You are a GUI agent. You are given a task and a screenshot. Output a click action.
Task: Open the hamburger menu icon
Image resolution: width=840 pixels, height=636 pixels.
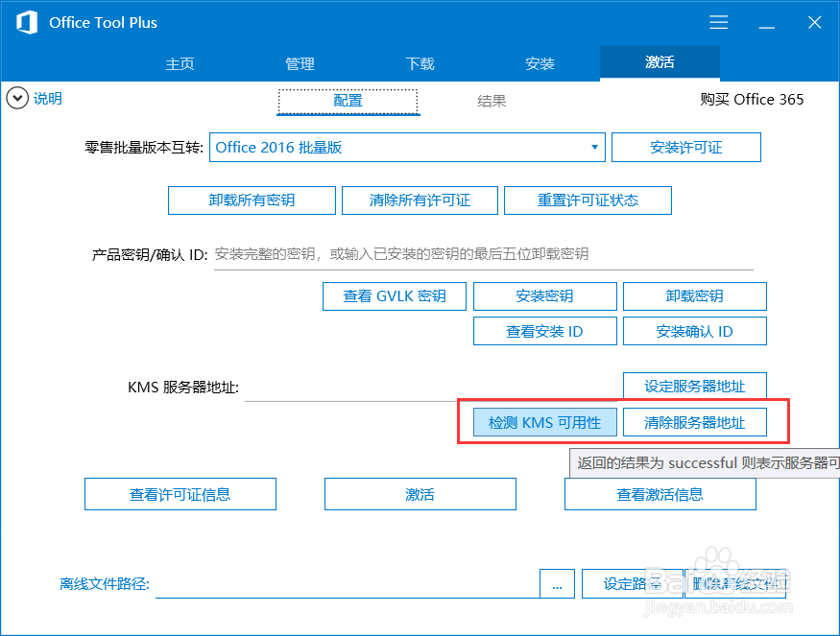[718, 22]
